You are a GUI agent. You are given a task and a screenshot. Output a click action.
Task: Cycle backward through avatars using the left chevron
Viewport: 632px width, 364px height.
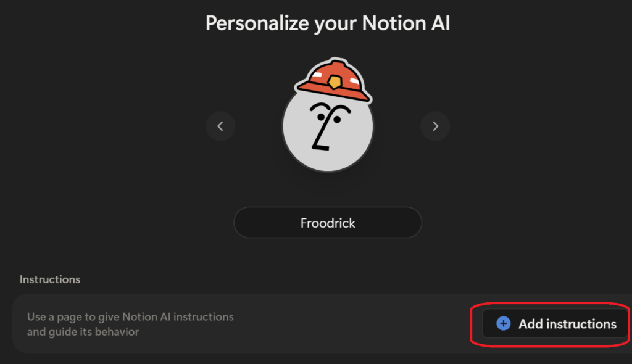click(x=220, y=126)
